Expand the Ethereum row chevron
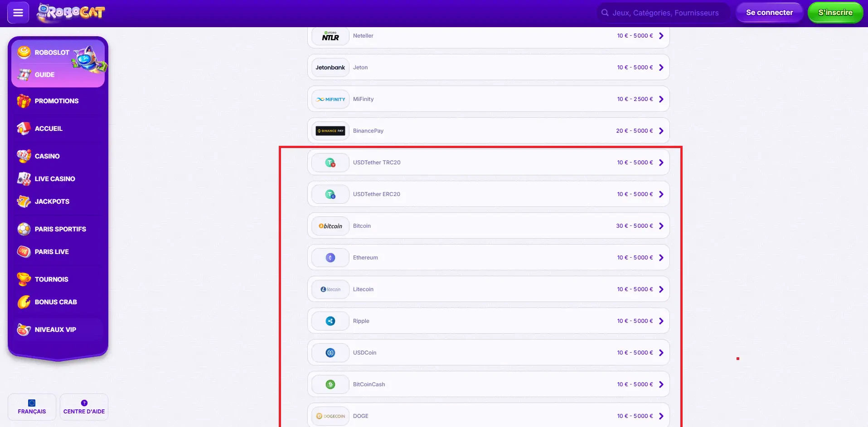The height and width of the screenshot is (427, 868). (661, 258)
